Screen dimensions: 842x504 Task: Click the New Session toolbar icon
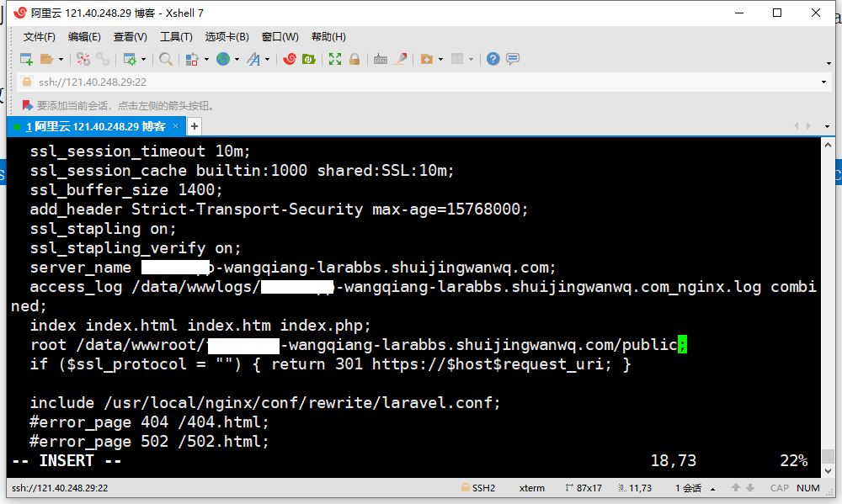[26, 59]
